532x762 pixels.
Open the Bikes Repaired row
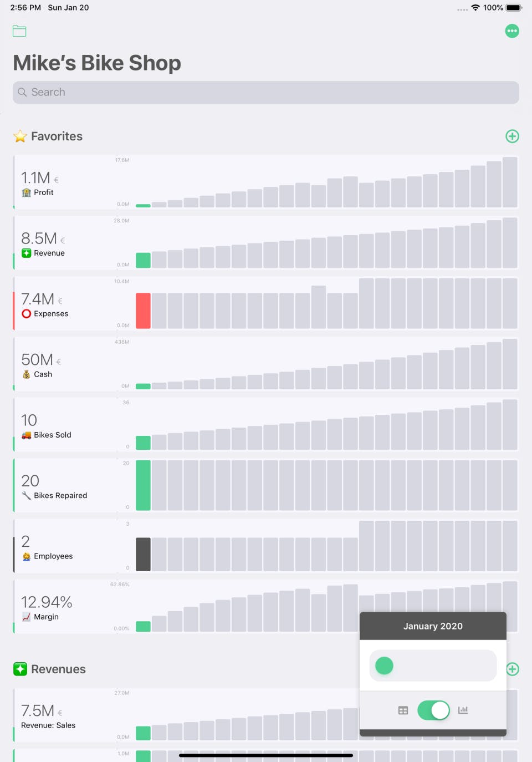tap(66, 486)
